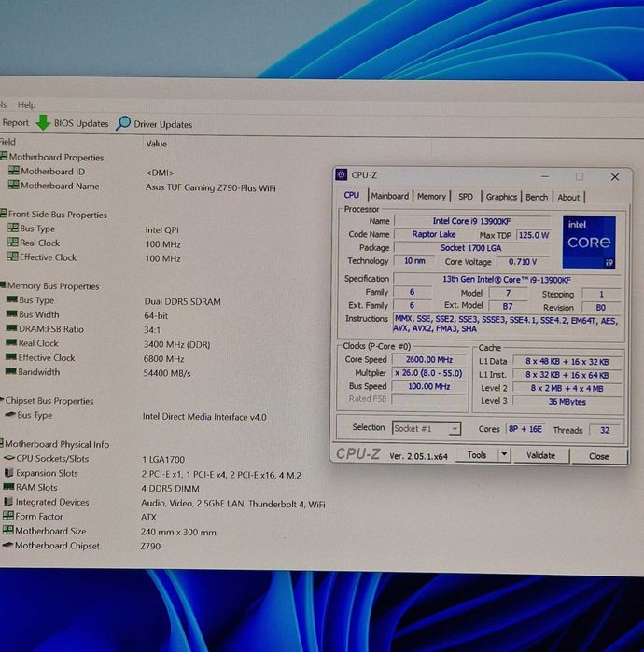644x652 pixels.
Task: Click the Threads value 32
Action: (605, 430)
